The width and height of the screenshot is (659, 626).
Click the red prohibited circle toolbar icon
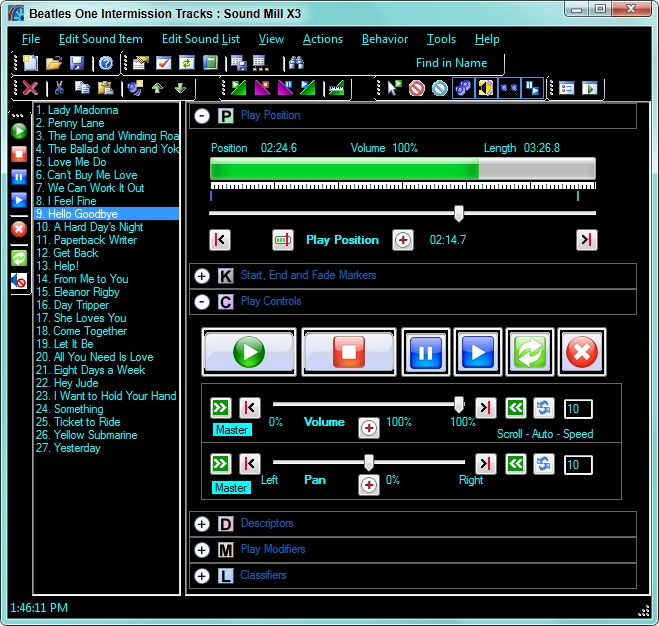point(417,88)
